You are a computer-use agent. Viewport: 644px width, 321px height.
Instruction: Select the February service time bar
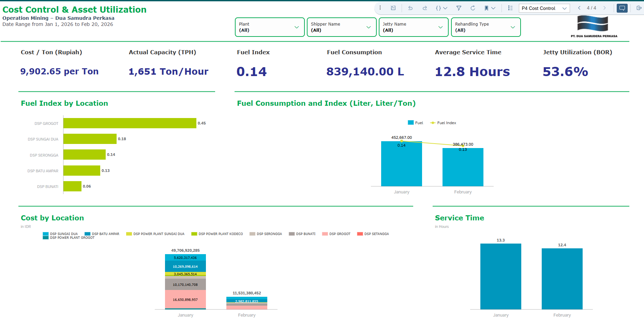[562, 279]
